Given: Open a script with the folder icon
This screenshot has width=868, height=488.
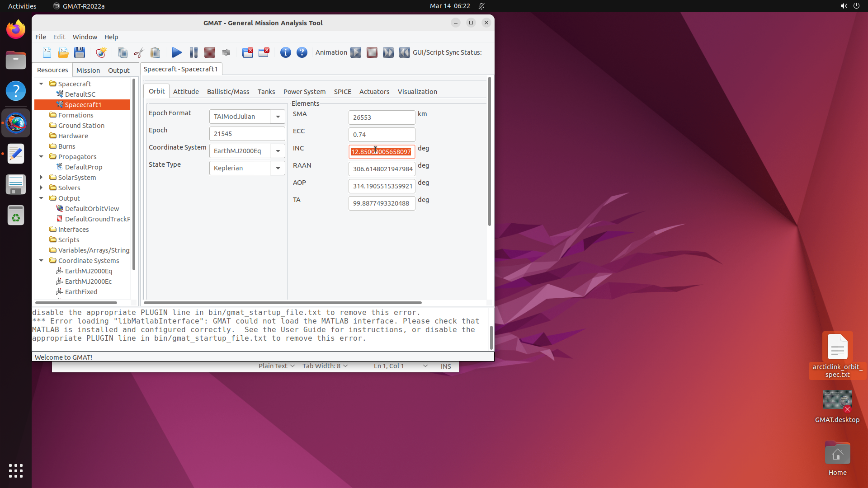Looking at the screenshot, I should pos(63,52).
